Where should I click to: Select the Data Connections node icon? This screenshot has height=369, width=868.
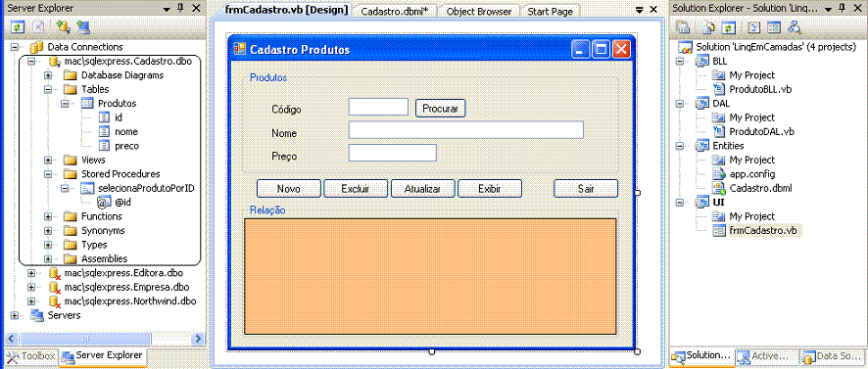[36, 47]
